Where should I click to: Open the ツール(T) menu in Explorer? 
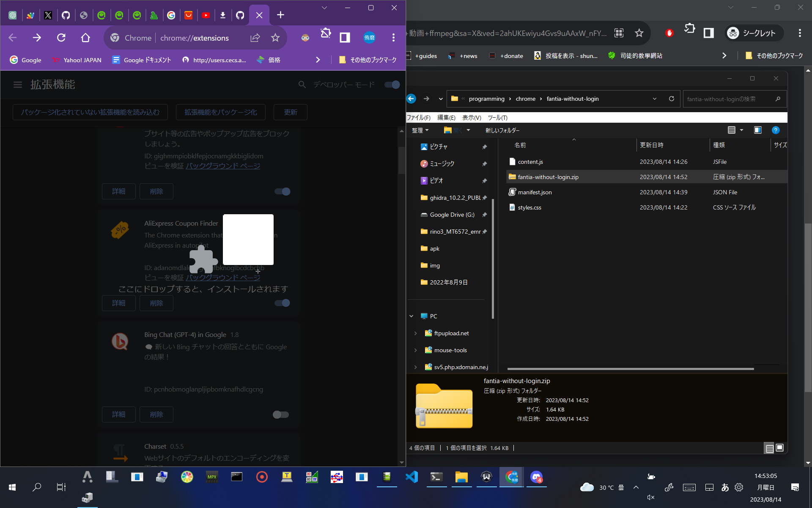click(497, 118)
